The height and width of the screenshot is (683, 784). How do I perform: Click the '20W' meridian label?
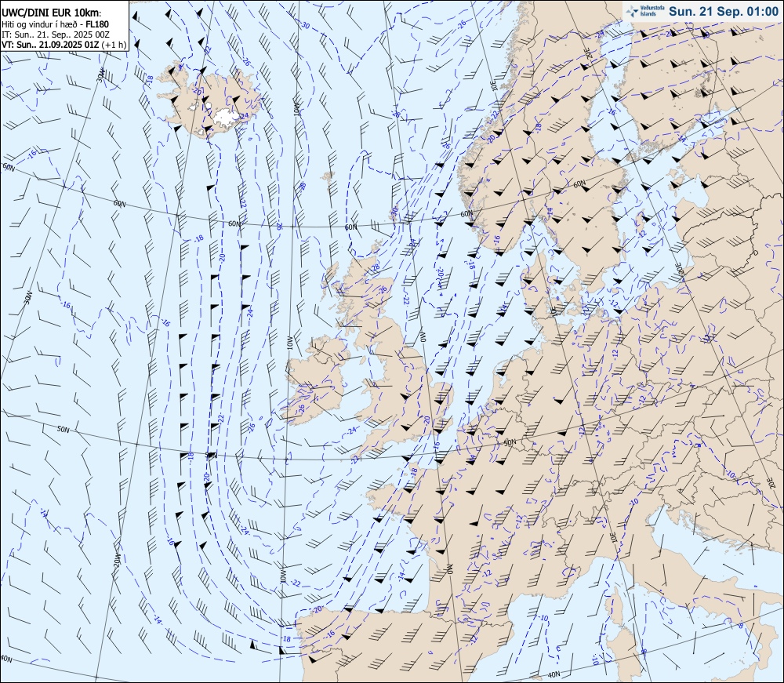click(x=118, y=560)
